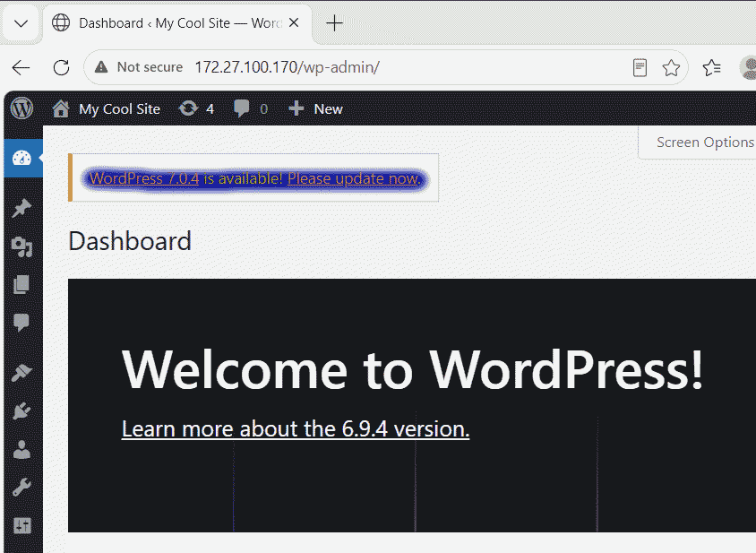Click the Welcome to WordPress! heading
Screen dimensions: 756x553
[x=413, y=369]
